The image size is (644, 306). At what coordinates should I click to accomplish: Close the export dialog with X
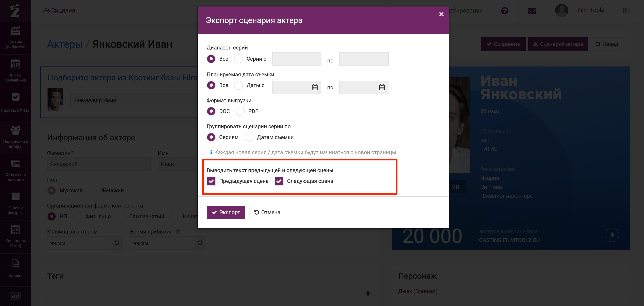[x=441, y=15]
